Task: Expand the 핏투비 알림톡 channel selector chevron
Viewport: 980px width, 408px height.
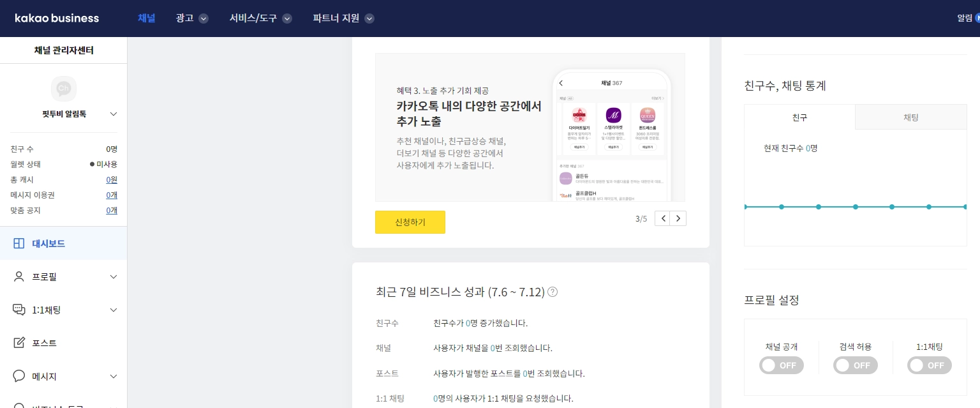Action: pos(114,114)
